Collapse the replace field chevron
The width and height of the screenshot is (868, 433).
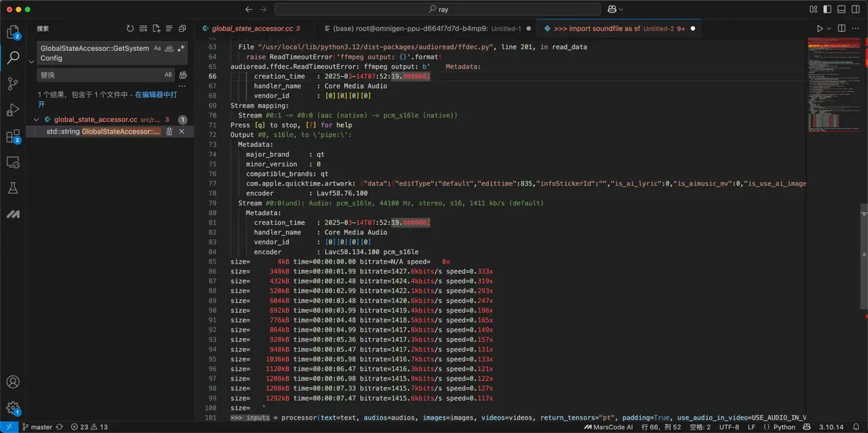(31, 62)
